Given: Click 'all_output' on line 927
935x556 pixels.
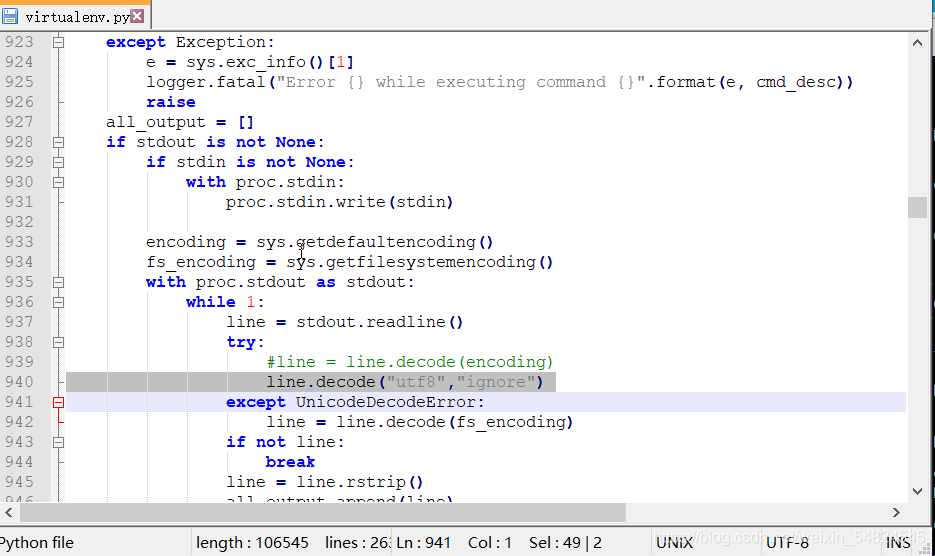Looking at the screenshot, I should click(156, 122).
